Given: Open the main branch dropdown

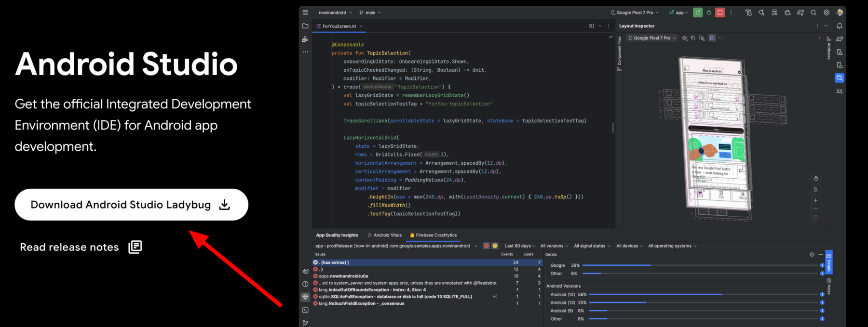Looking at the screenshot, I should pos(370,13).
